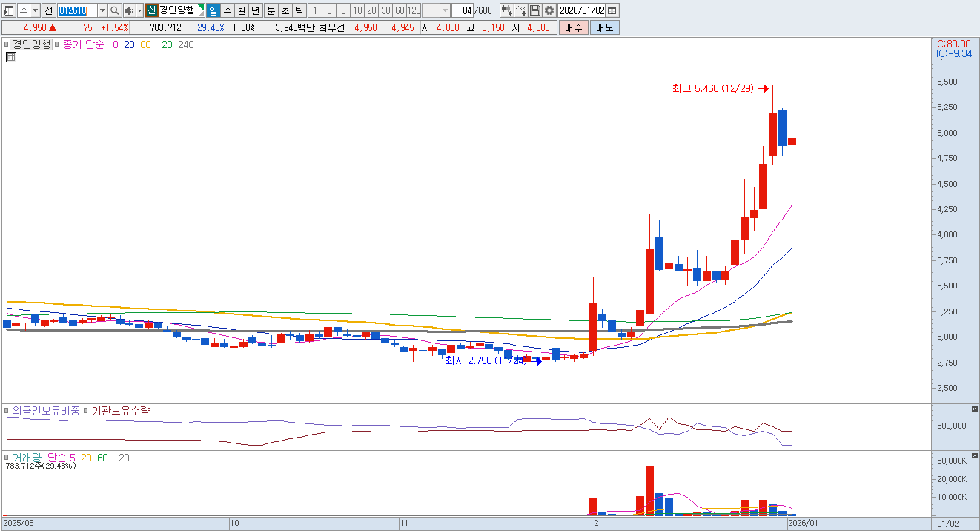
Task: Toggle the 기관보유수량 indicator marker
Action: [x=86, y=411]
